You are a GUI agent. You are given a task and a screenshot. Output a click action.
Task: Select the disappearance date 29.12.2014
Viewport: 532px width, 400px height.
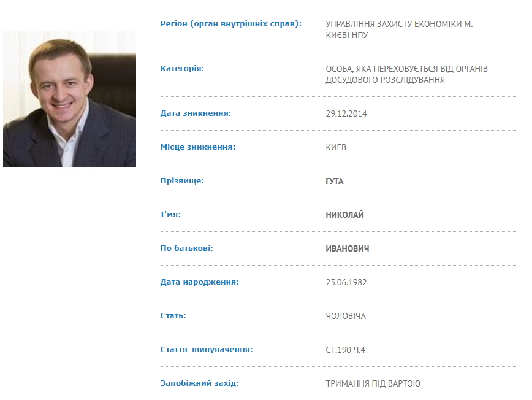click(x=346, y=113)
